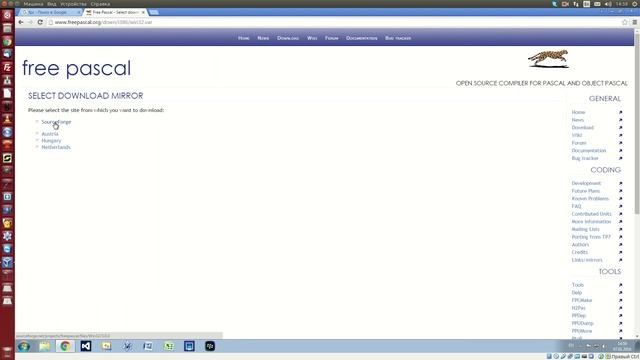Open the Вид menu

(x=52, y=4)
